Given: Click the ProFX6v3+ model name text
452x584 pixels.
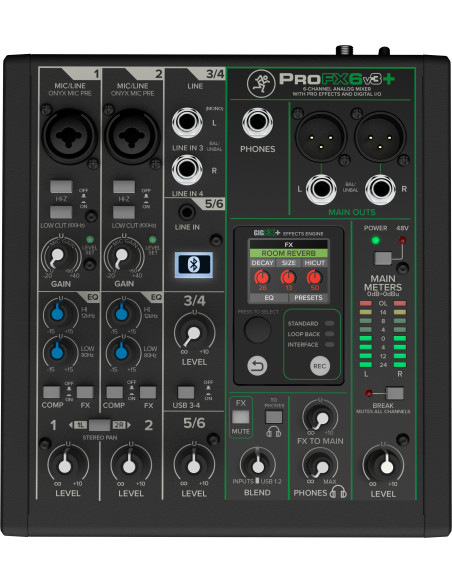Looking at the screenshot, I should 337,78.
